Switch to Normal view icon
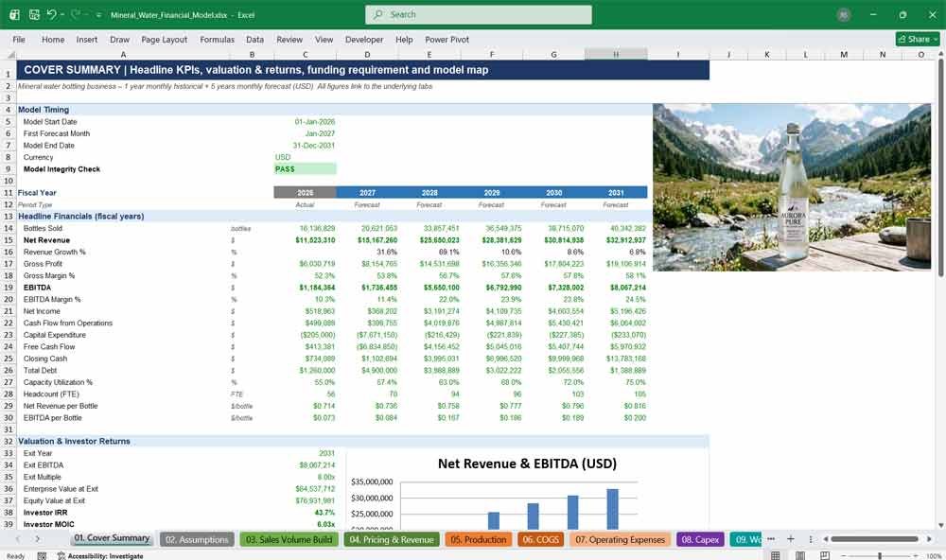The height and width of the screenshot is (560, 946). click(776, 555)
